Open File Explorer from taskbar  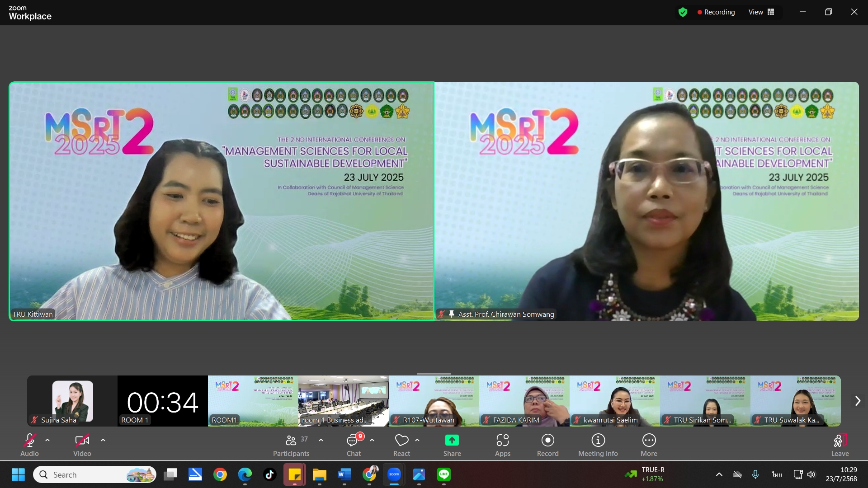click(x=320, y=474)
